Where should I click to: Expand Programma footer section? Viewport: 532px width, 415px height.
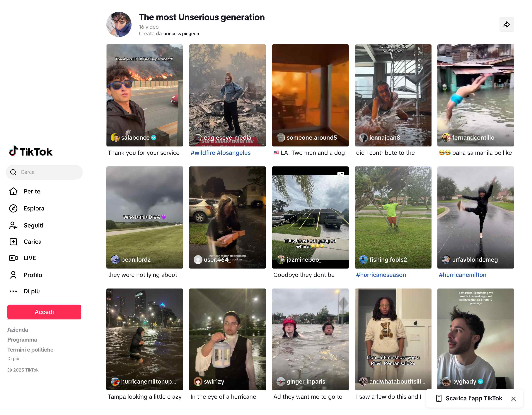(22, 340)
